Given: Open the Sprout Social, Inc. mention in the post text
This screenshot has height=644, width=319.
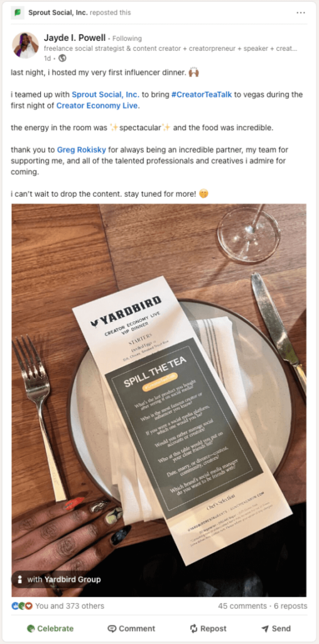Looking at the screenshot, I should (x=105, y=94).
